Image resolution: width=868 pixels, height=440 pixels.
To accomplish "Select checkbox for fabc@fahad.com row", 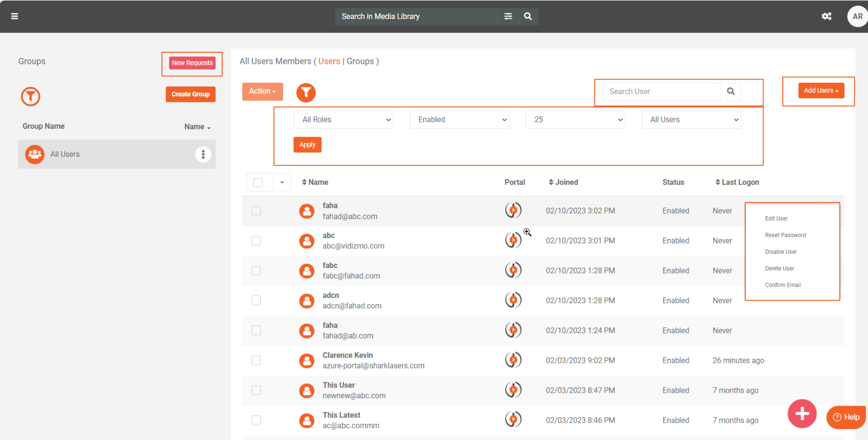I will (x=256, y=270).
